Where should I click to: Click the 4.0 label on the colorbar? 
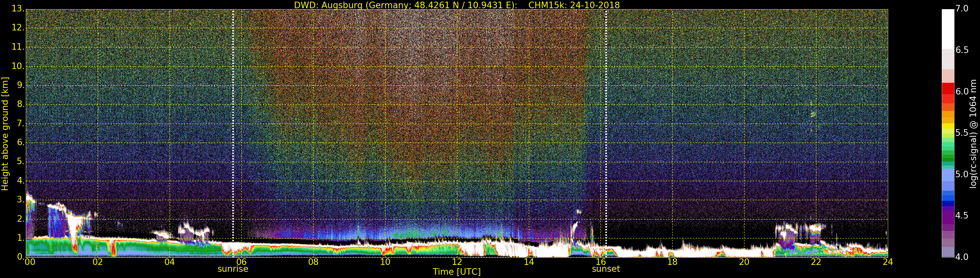[x=962, y=257]
